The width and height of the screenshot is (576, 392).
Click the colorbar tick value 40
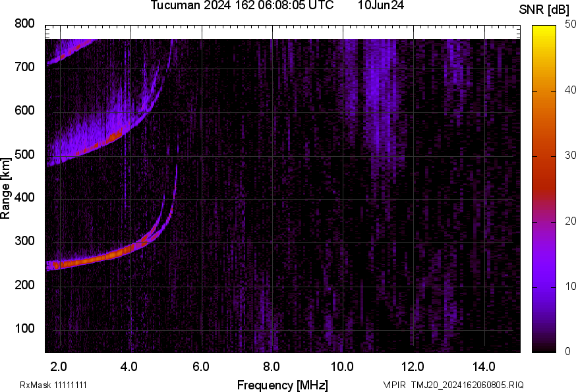tap(570, 90)
